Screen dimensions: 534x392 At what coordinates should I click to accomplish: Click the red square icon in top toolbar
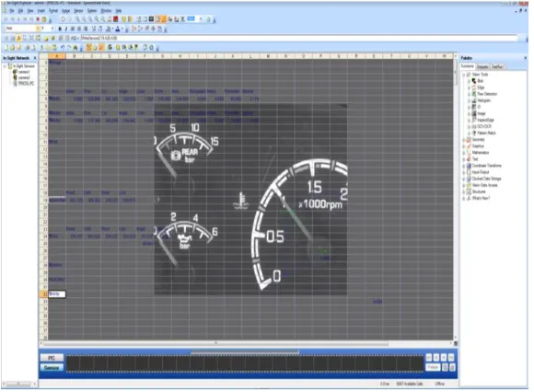coord(116,19)
